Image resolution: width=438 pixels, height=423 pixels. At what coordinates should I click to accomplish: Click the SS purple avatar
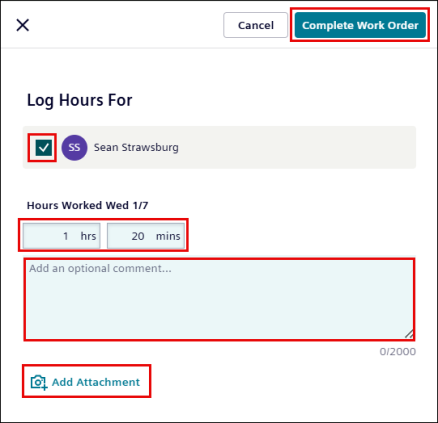coord(74,147)
